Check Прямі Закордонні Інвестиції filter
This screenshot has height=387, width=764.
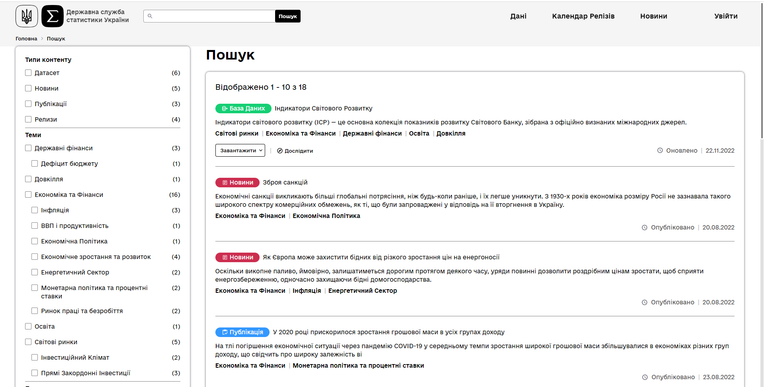(x=35, y=373)
